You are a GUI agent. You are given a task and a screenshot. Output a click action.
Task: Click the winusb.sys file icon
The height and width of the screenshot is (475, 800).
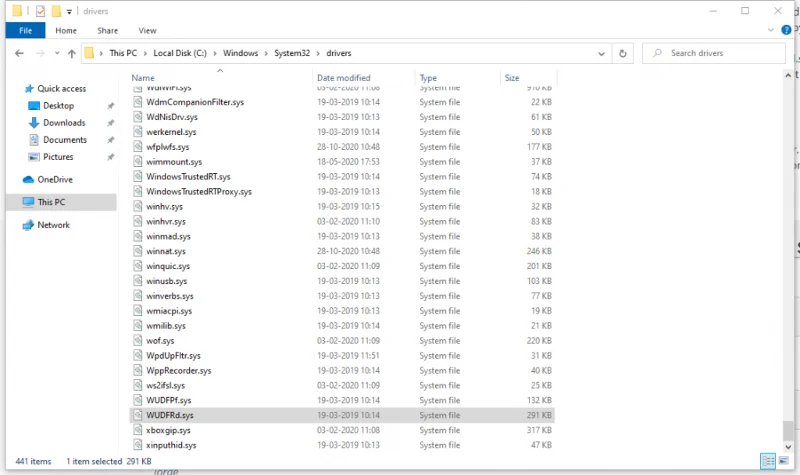coord(137,281)
